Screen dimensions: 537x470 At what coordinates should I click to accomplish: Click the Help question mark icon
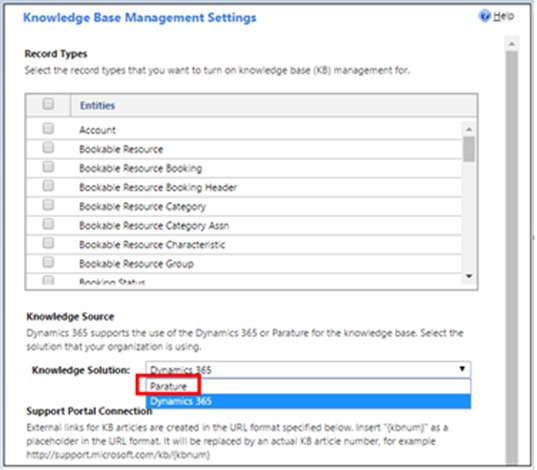point(485,16)
